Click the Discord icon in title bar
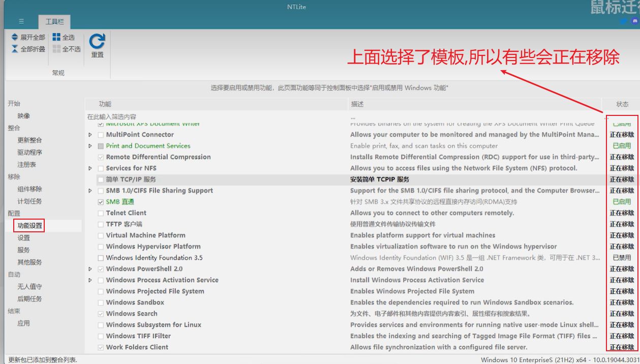Viewport: 640px width, 364px height. (x=634, y=21)
